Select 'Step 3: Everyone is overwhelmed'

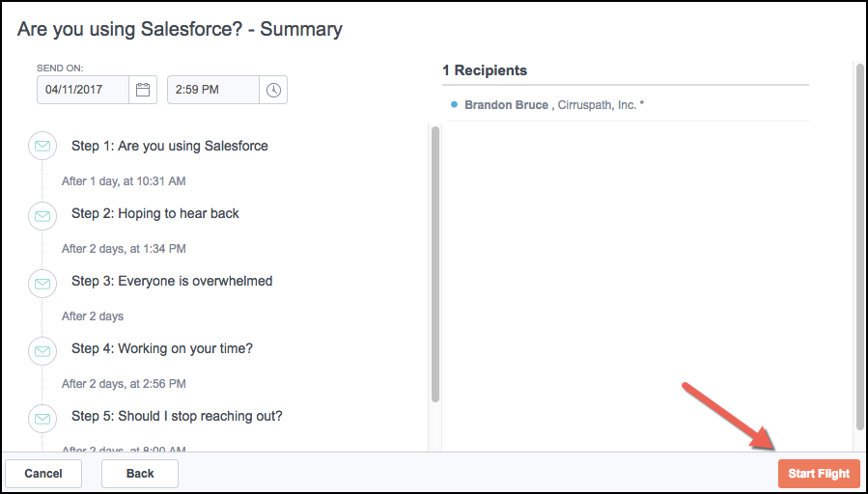tap(172, 281)
